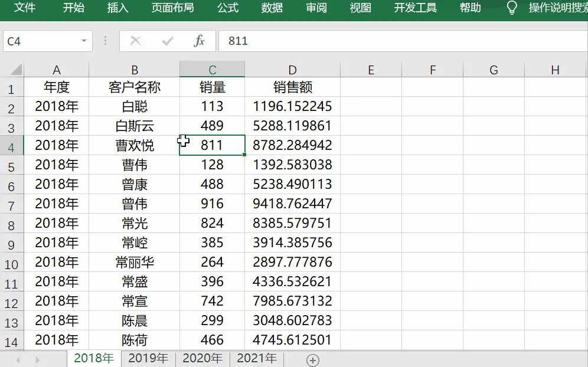
Task: Click the confirm entry checkmark icon
Action: (x=168, y=41)
